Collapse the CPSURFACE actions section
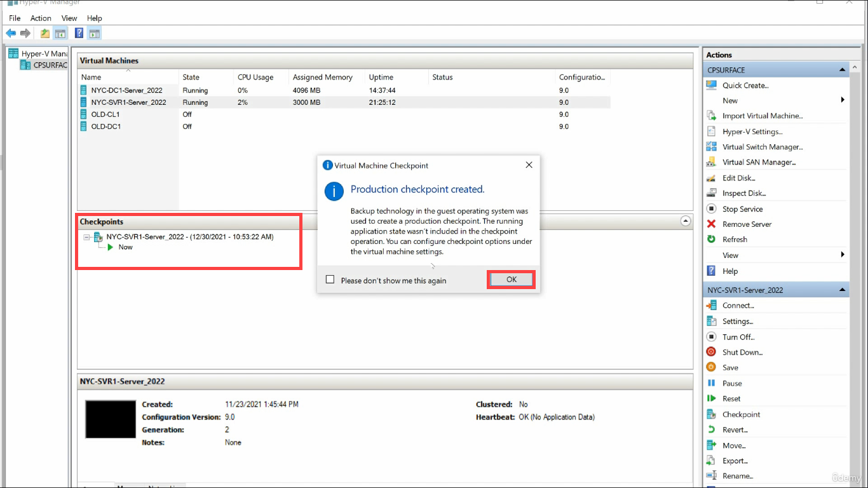 [x=843, y=70]
